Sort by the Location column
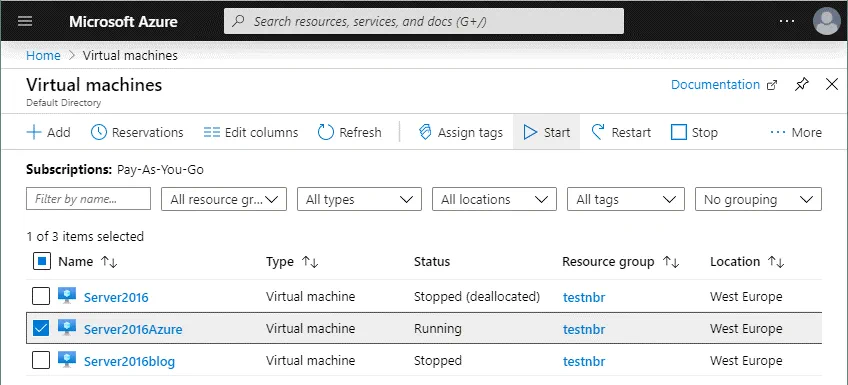Image resolution: width=848 pixels, height=385 pixels. click(x=747, y=262)
